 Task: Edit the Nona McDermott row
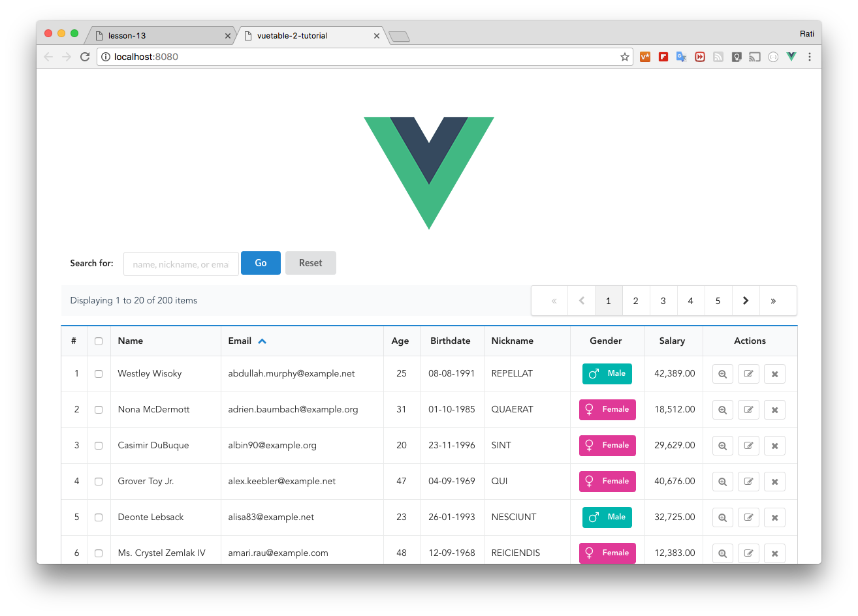(748, 410)
